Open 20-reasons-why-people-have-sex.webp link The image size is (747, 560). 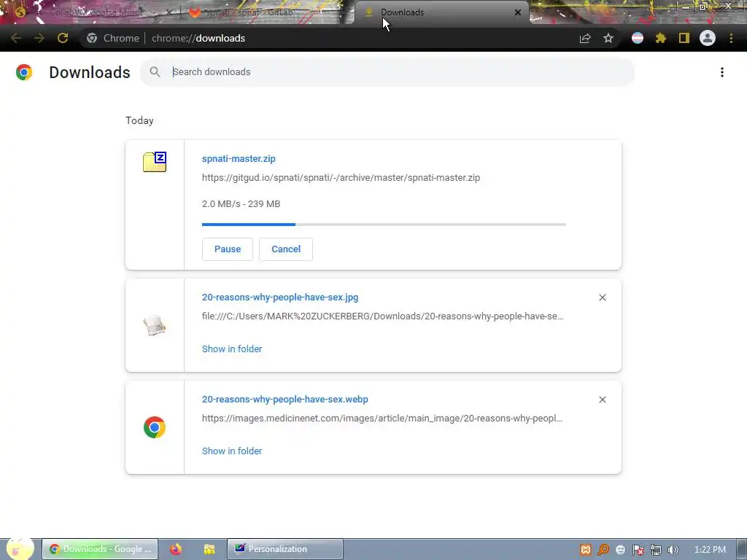[x=285, y=400]
